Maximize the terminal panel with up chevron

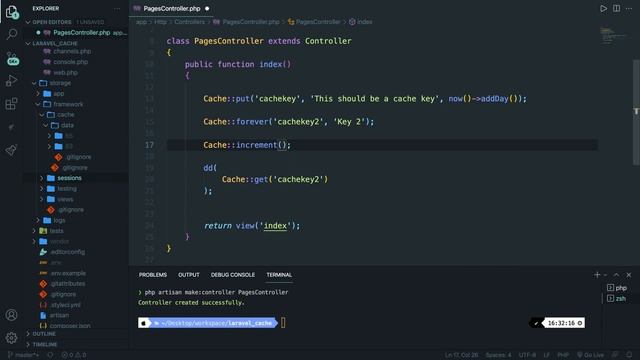click(616, 275)
